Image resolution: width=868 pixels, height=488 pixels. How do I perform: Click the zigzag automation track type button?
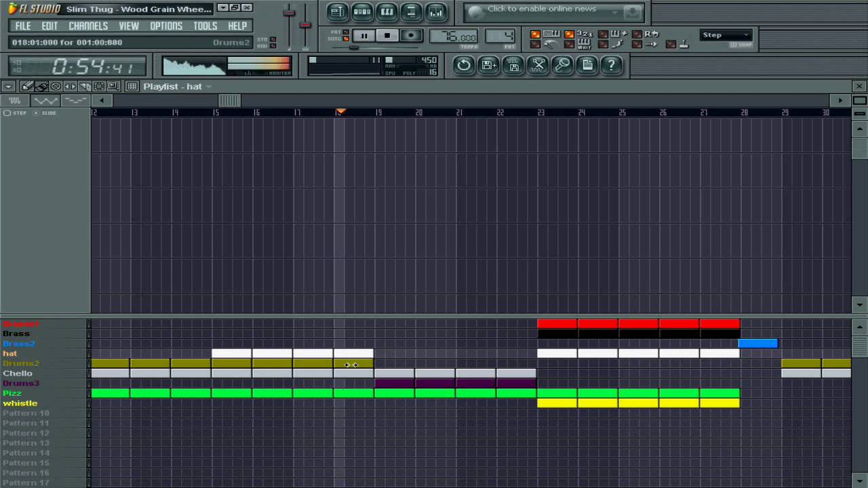(x=45, y=100)
